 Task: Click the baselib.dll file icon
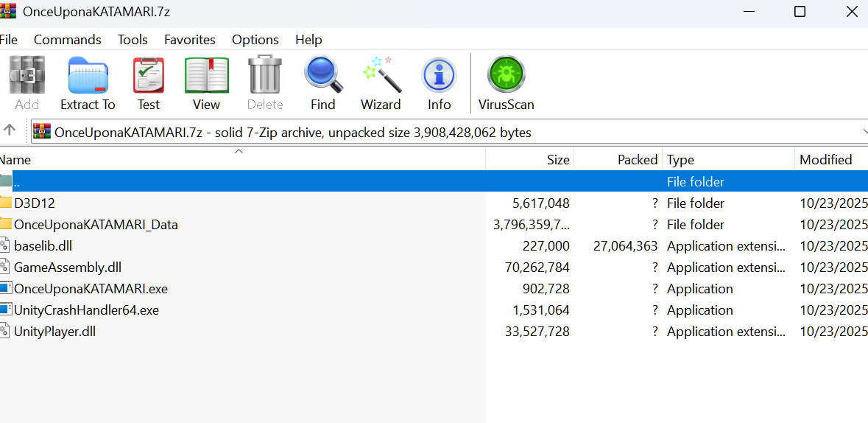click(4, 245)
